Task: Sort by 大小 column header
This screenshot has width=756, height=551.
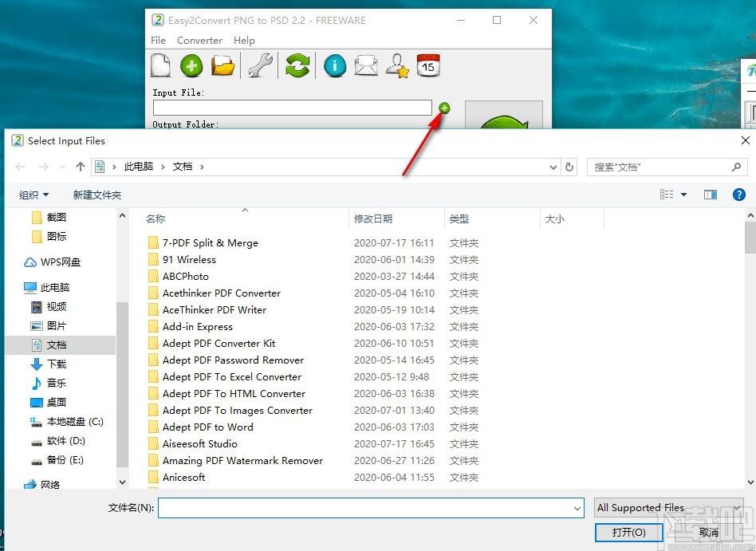Action: (x=554, y=218)
